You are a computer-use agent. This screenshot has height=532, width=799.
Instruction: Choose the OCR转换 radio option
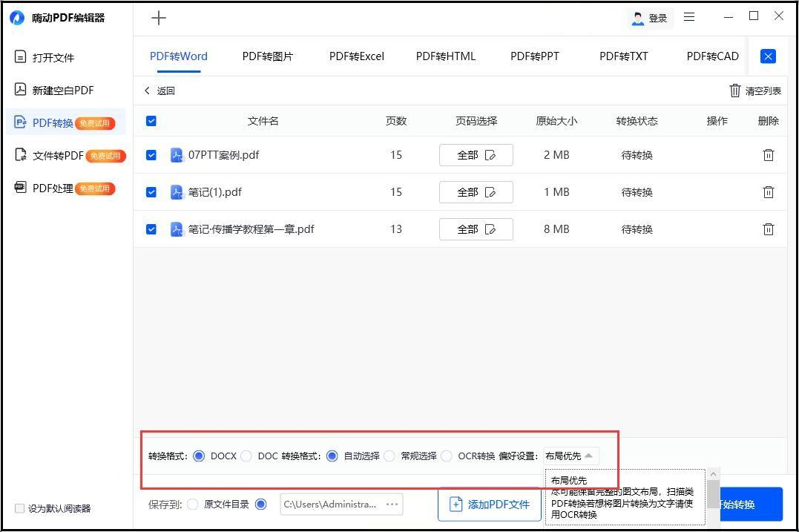(x=447, y=456)
